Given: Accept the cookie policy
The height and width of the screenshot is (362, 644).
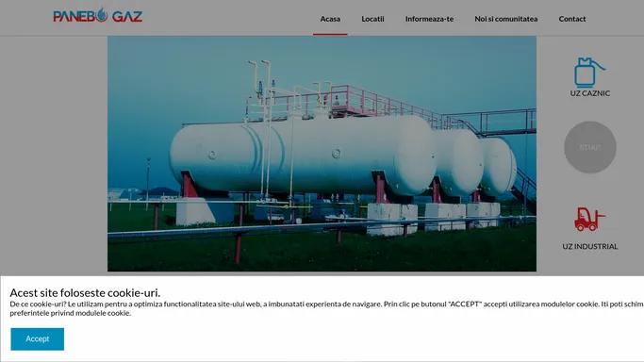Looking at the screenshot, I should 38,339.
